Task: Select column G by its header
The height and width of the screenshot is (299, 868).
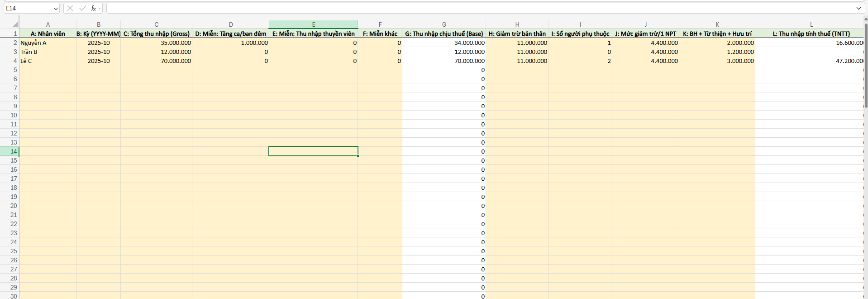Action: 444,24
